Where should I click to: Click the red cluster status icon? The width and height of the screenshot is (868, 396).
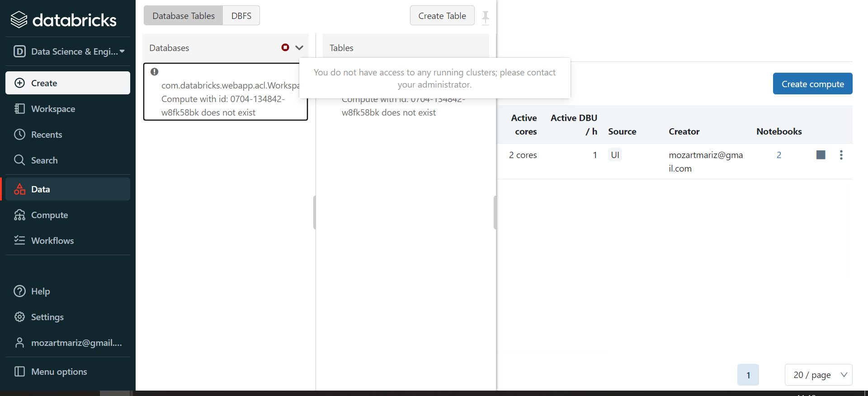pyautogui.click(x=285, y=47)
